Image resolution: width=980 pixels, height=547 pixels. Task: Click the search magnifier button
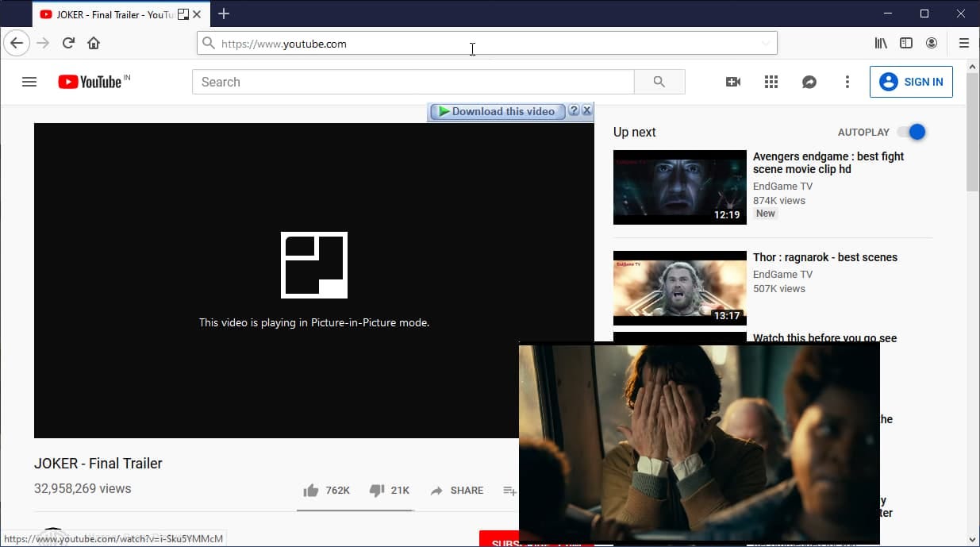tap(659, 82)
